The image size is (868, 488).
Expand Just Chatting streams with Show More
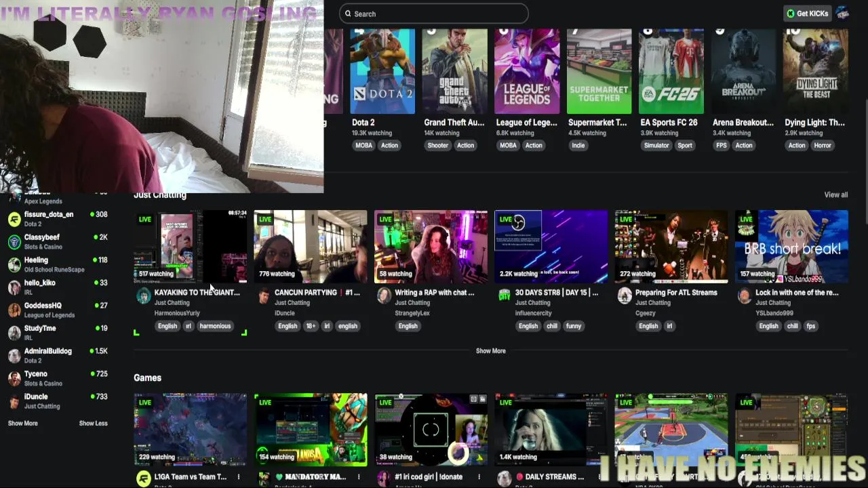[490, 350]
